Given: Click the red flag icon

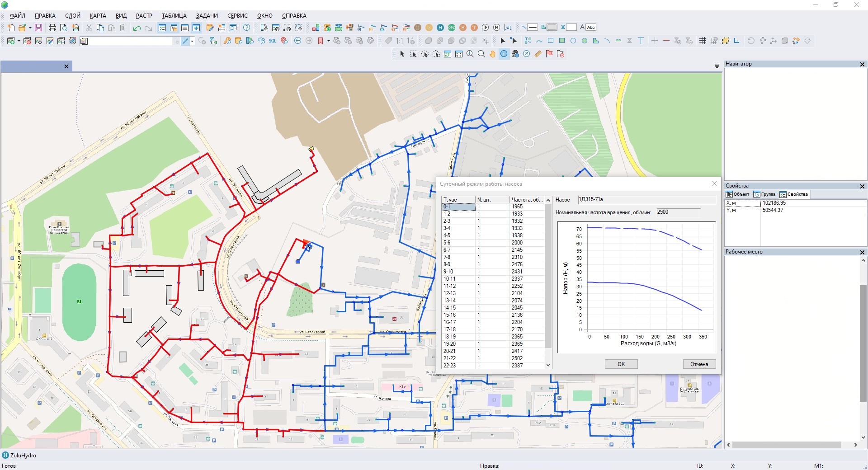Looking at the screenshot, I should 549,54.
